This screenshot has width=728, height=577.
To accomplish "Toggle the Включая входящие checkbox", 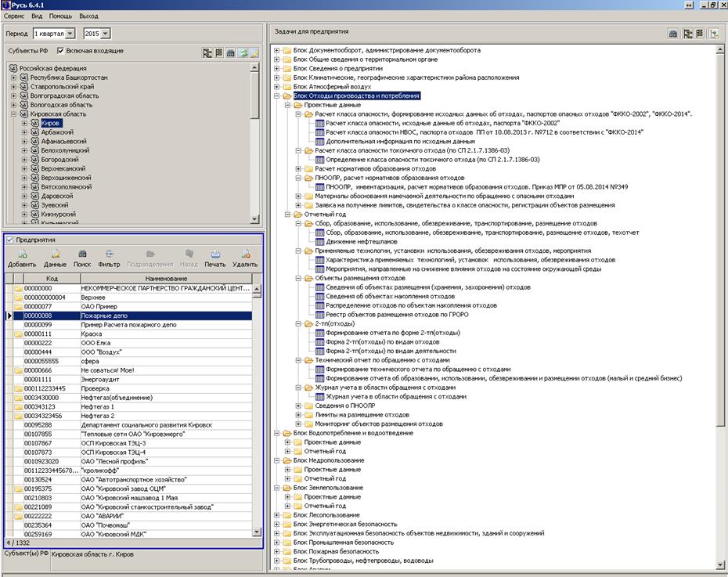I will [60, 51].
